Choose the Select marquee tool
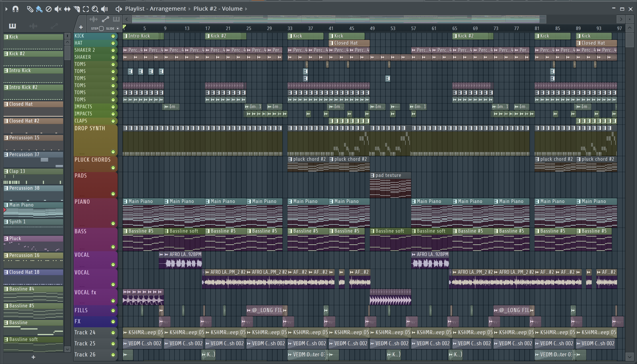Image resolution: width=637 pixels, height=364 pixels. click(86, 9)
